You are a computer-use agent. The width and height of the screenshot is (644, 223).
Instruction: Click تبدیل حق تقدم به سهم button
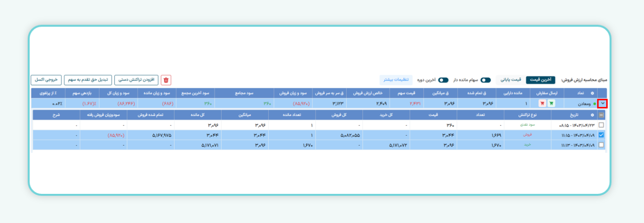pos(88,80)
